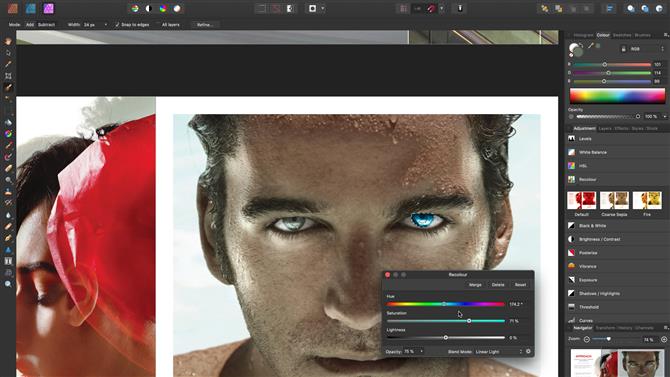Select the Clone stamp tool
This screenshot has width=670, height=377.
coord(8,191)
